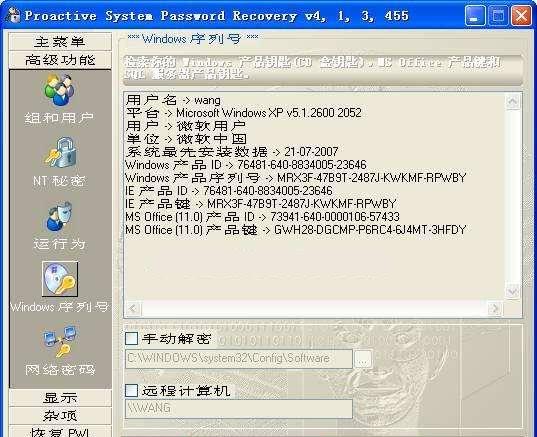The image size is (537, 437).
Task: Select the IE 产品链 line
Action: [x=261, y=204]
